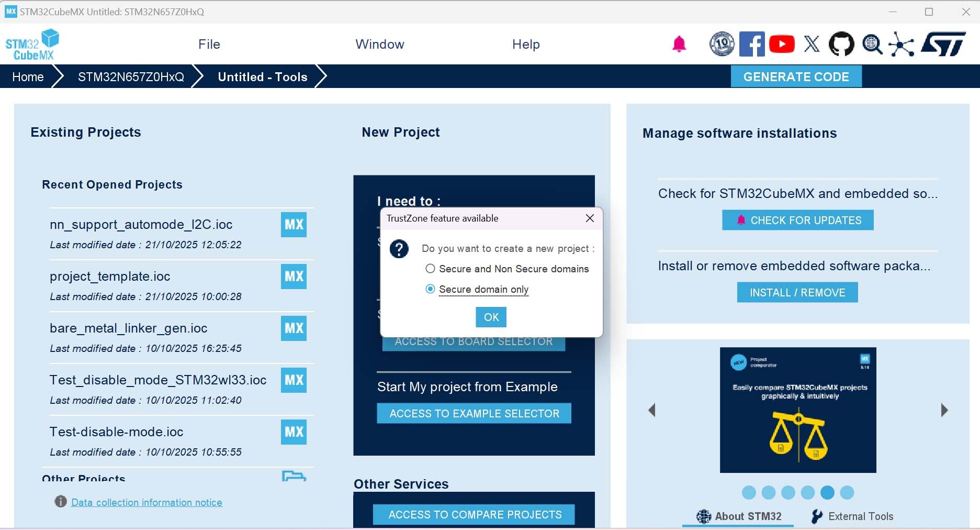
Task: Click the GENERATE CODE button
Action: [796, 77]
